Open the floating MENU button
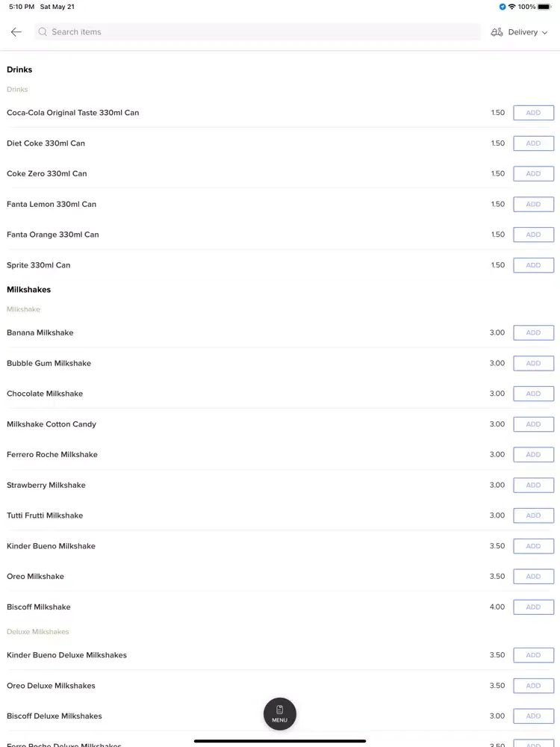Image resolution: width=560 pixels, height=747 pixels. pos(280,713)
